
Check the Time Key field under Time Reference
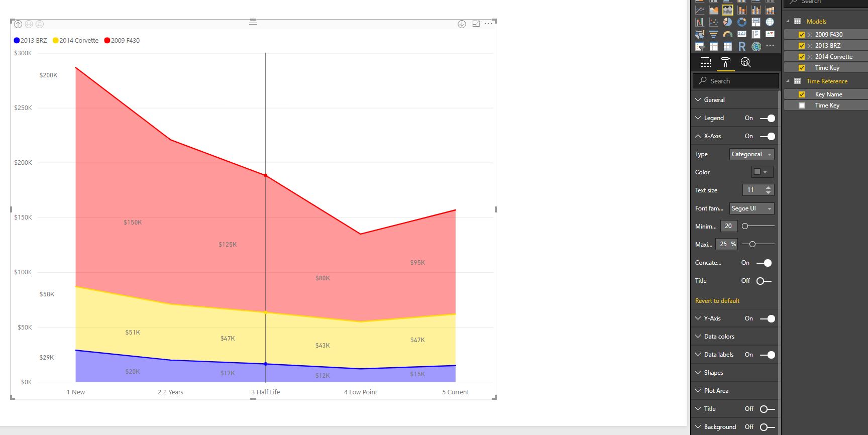[x=802, y=105]
